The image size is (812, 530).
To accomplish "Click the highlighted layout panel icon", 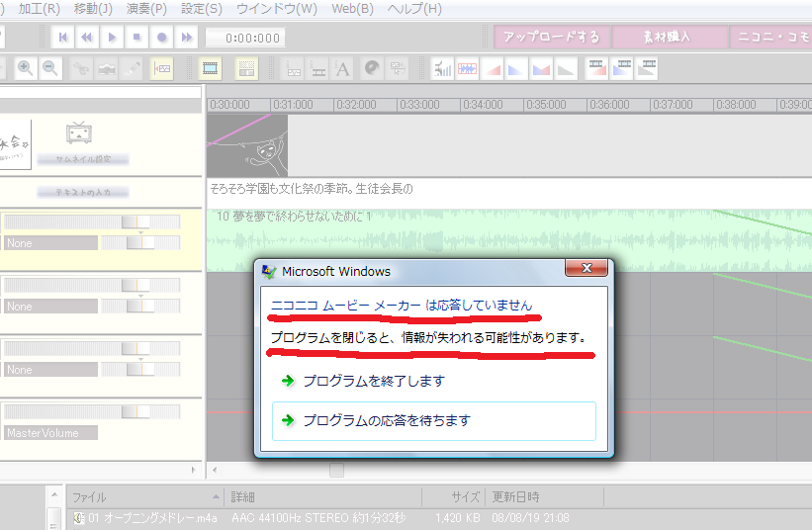I will coord(246,68).
